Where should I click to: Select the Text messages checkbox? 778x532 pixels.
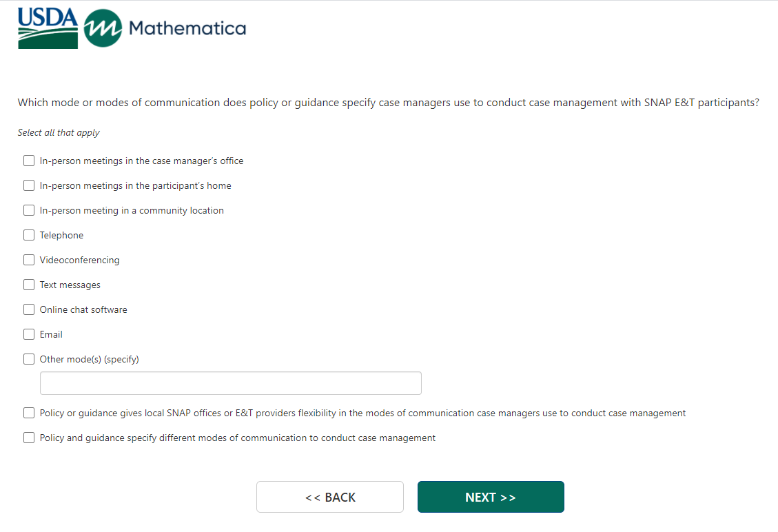click(x=29, y=285)
